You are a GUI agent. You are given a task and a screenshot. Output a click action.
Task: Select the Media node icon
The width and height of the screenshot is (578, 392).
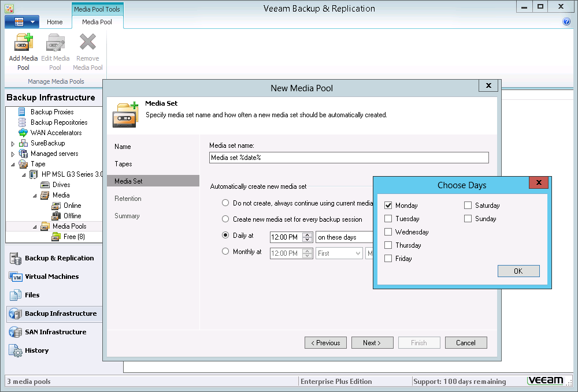(x=45, y=195)
